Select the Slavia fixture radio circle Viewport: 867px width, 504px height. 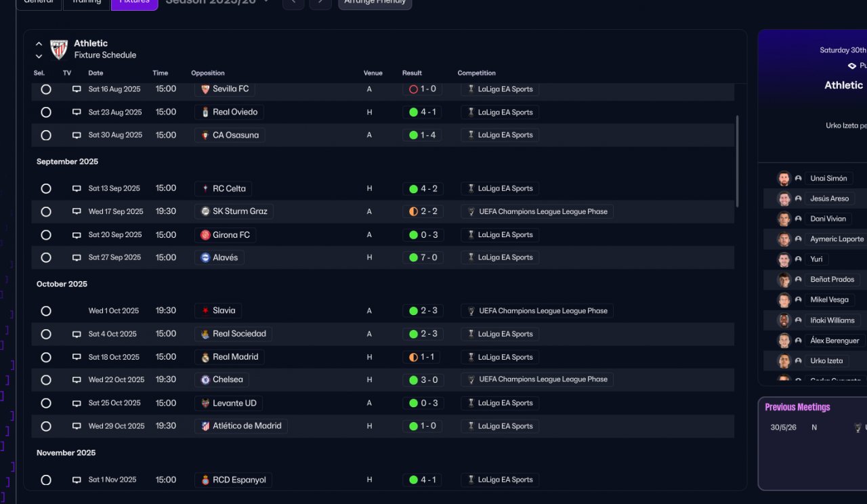click(46, 311)
